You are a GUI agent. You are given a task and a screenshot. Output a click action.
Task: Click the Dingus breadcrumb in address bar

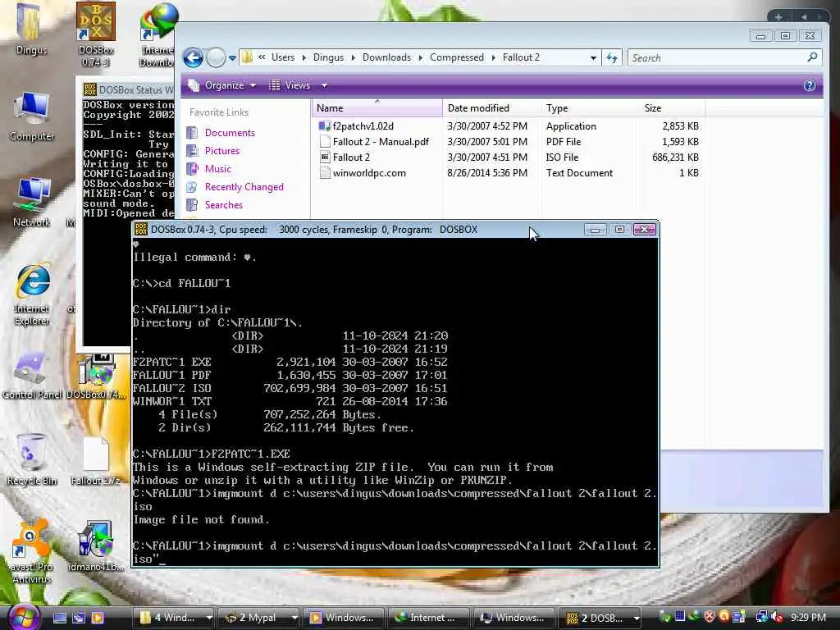pos(328,57)
